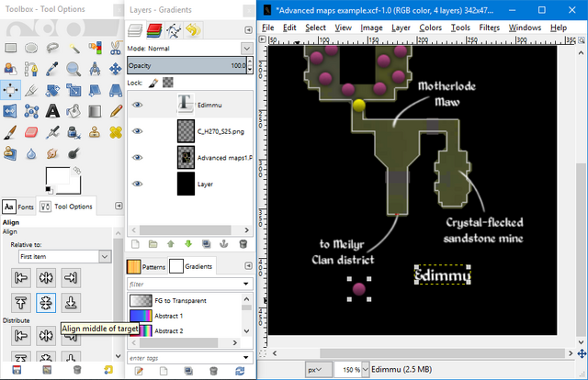Screen dimensions: 588x380
Task: Delete layer using trash icon in Layers panel
Action: click(243, 244)
